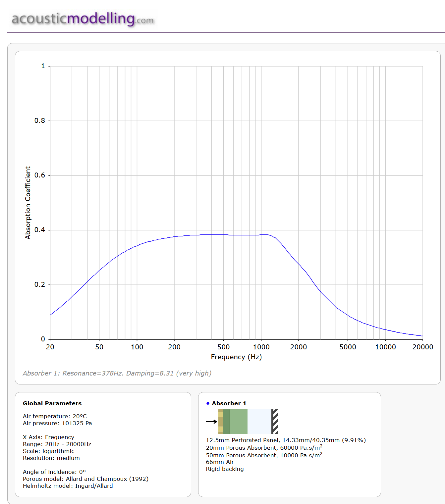Viewport: 445px width, 504px height.
Task: Click the Absorber 1 heading
Action: tap(229, 403)
